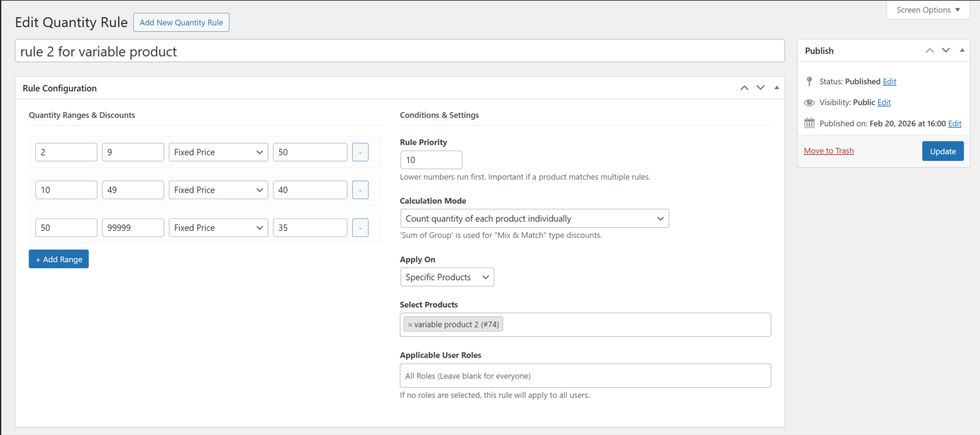Remove variable product 2 from Select Products
This screenshot has height=435, width=980.
click(x=410, y=324)
